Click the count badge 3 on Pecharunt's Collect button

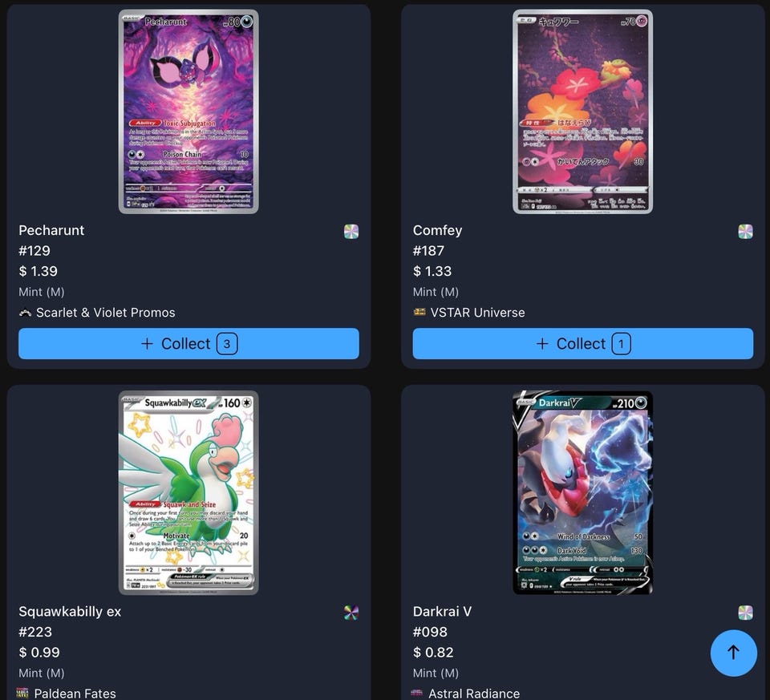(x=227, y=344)
